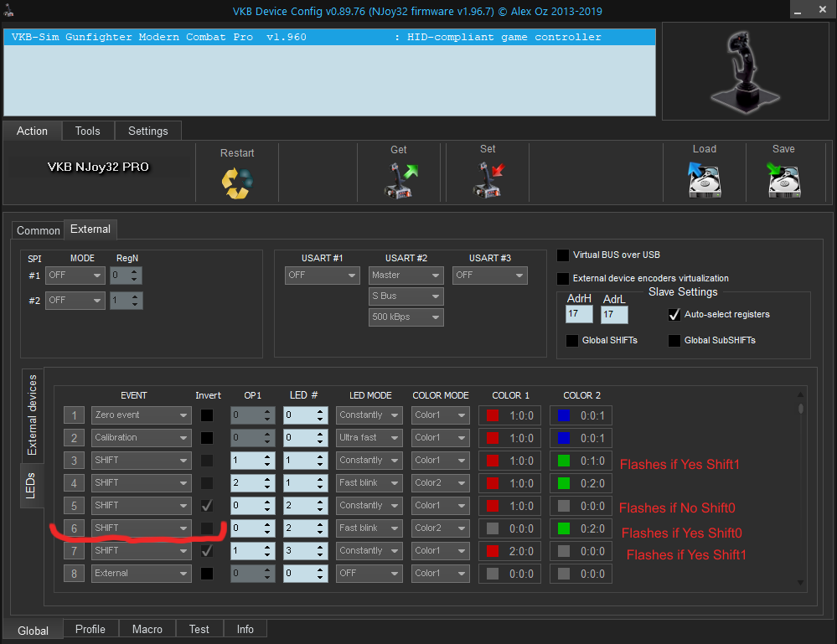Image resolution: width=837 pixels, height=644 pixels.
Task: Click green Color 2 swatch in row 6
Action: 564,528
